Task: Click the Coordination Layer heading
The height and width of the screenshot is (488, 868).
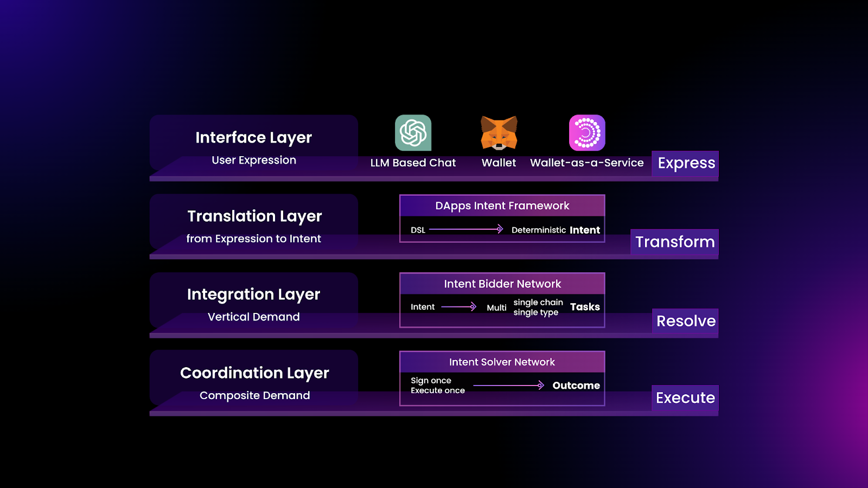Action: click(254, 373)
